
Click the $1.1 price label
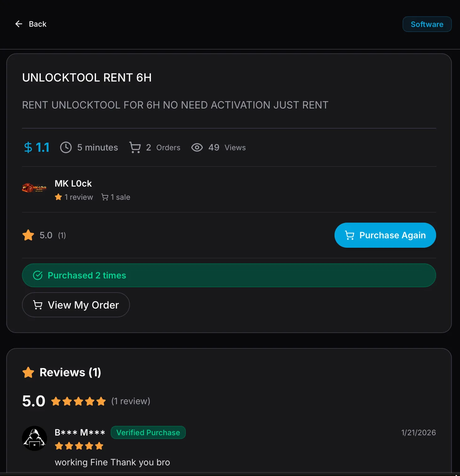click(37, 147)
